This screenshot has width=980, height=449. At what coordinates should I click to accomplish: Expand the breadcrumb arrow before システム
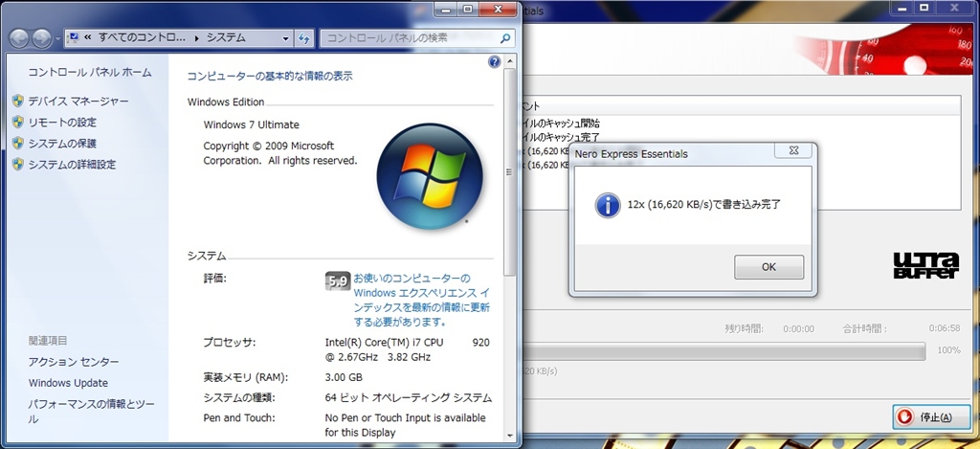197,38
